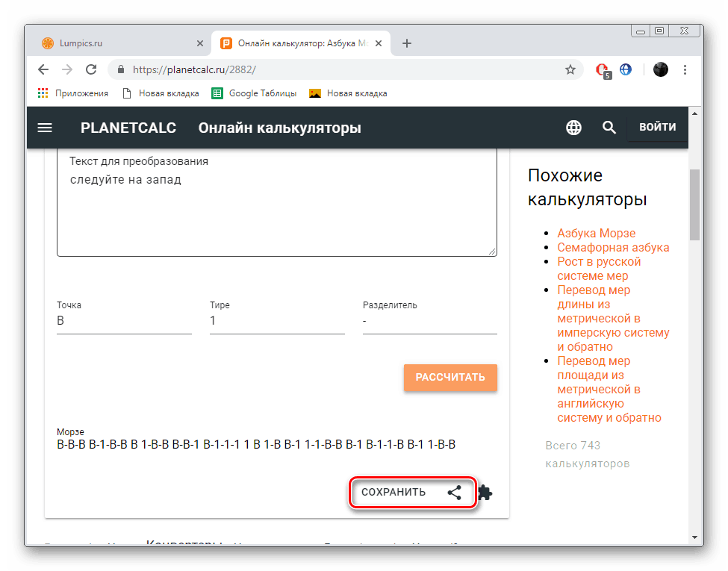Viewport: 728px width, 571px height.
Task: Click the red ad blocker extension icon
Action: [x=603, y=70]
